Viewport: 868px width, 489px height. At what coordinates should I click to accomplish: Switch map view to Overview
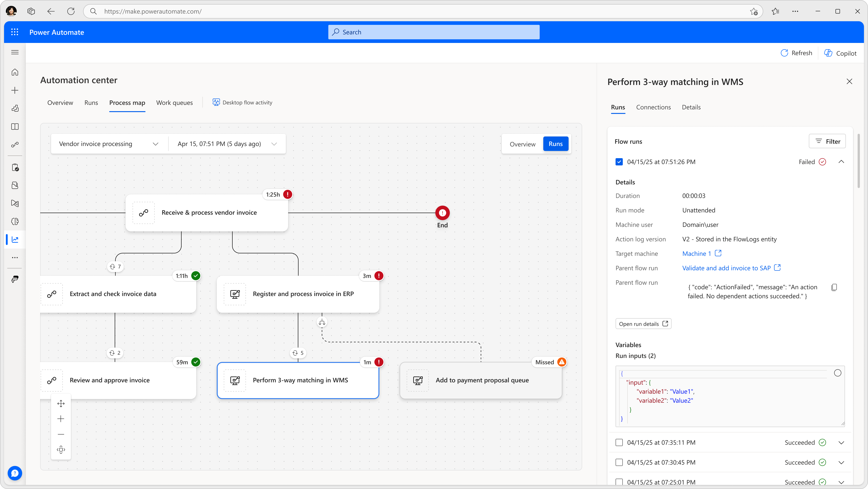(x=522, y=144)
